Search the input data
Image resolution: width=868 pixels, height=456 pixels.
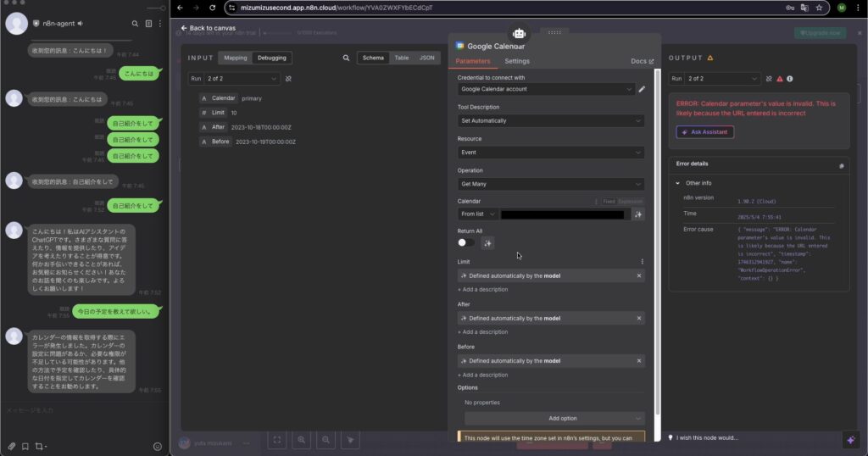click(x=346, y=58)
